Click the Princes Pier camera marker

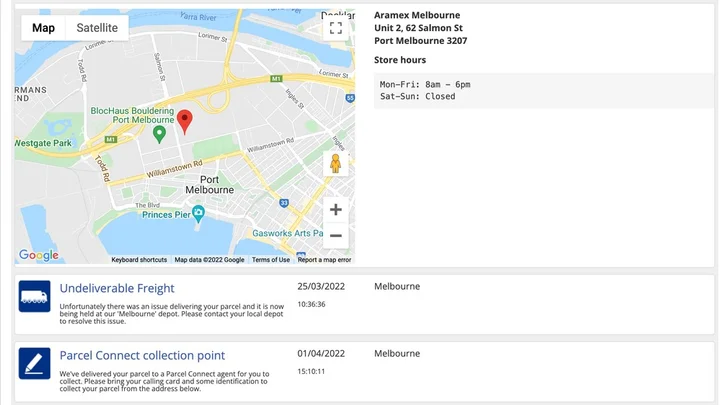click(x=198, y=214)
